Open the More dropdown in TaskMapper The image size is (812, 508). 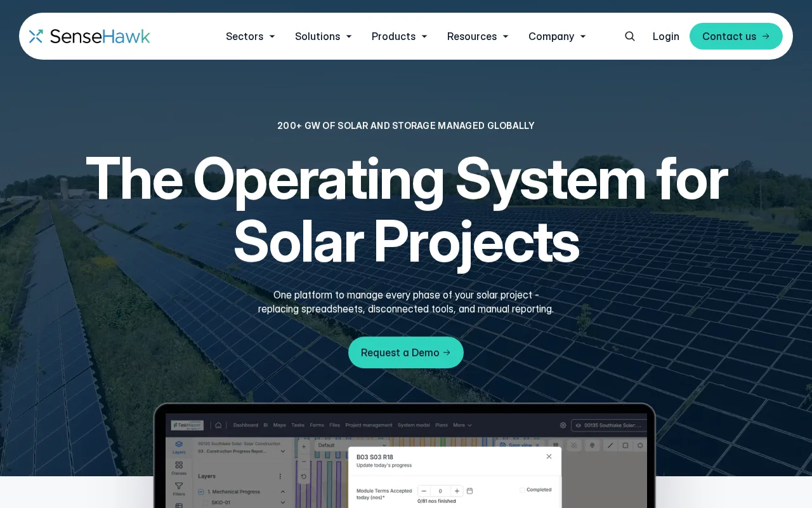(x=462, y=425)
